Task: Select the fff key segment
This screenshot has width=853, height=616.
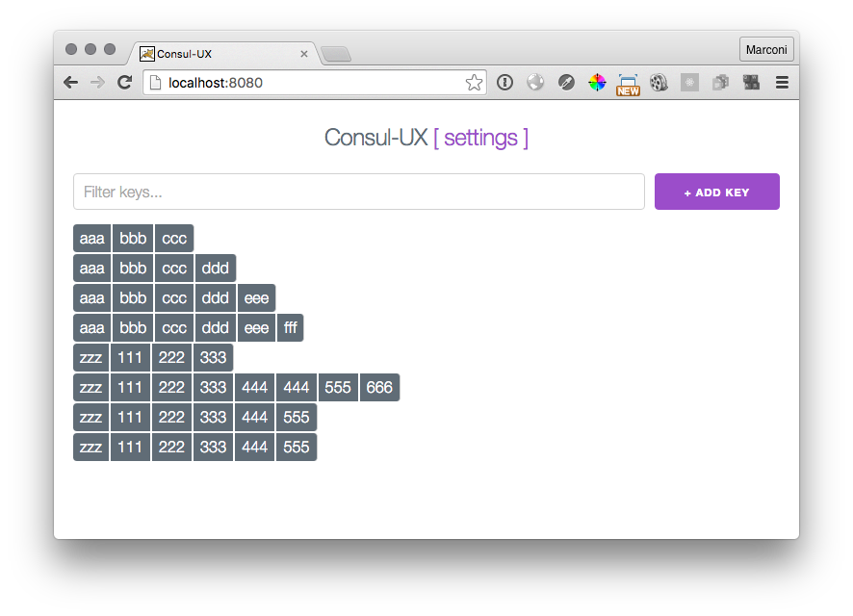Action: (291, 328)
